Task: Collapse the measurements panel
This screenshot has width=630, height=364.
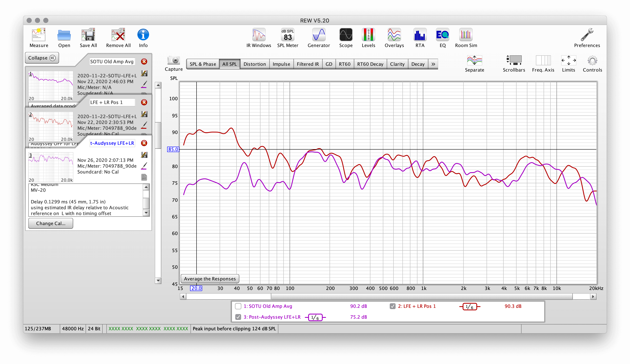Action: click(42, 58)
